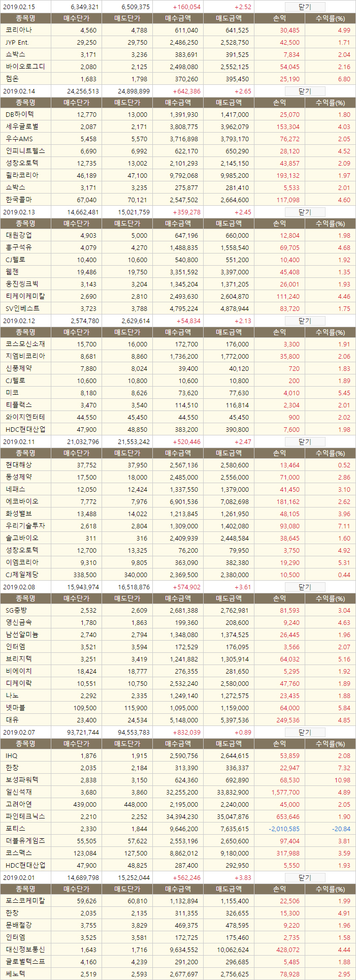This screenshot has height=980, width=356.
Task: Click the -2,010,585 loss value
Action: [284, 829]
